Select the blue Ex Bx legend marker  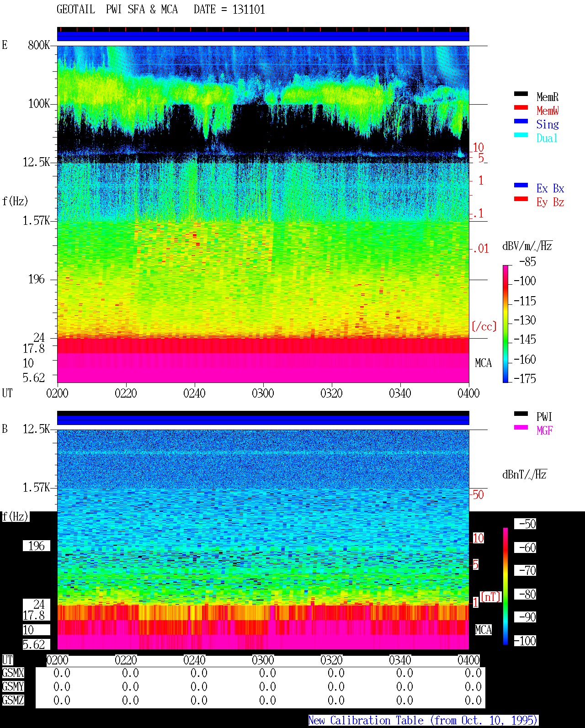pos(521,185)
